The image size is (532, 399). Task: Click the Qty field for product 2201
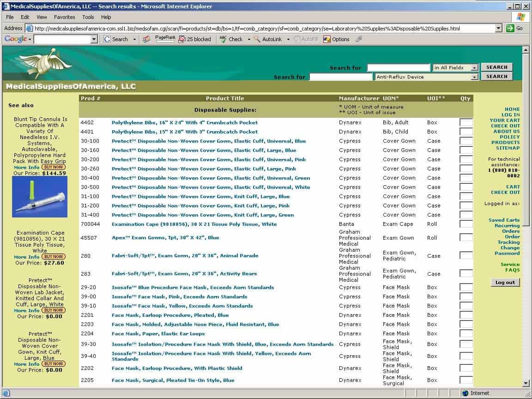click(x=466, y=315)
